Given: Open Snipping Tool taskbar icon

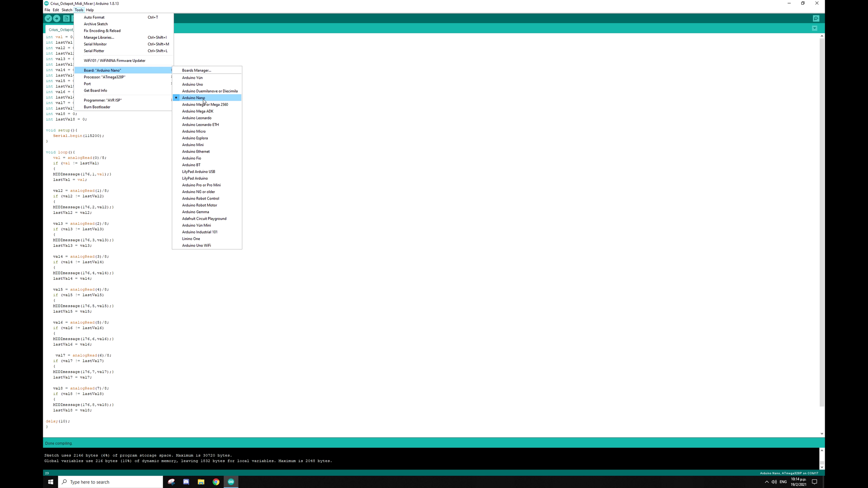Looking at the screenshot, I should (x=171, y=482).
